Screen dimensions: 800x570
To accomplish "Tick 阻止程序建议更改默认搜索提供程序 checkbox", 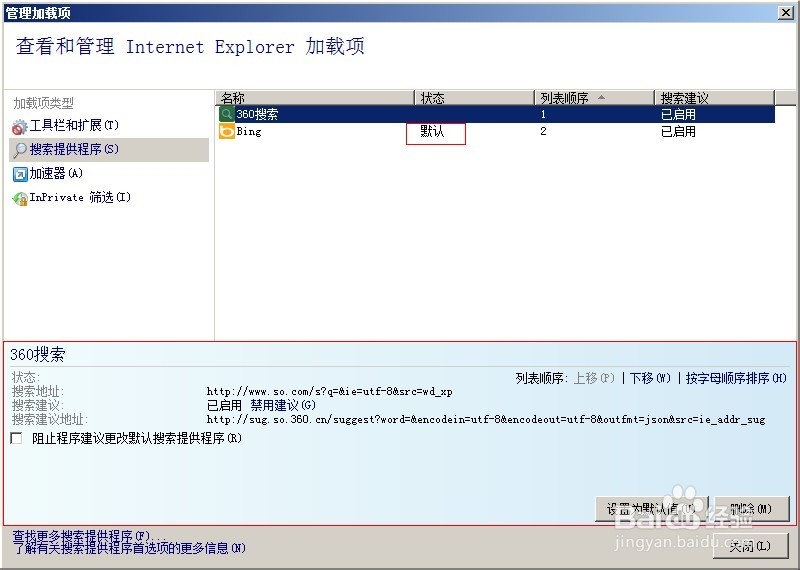I will coord(17,438).
